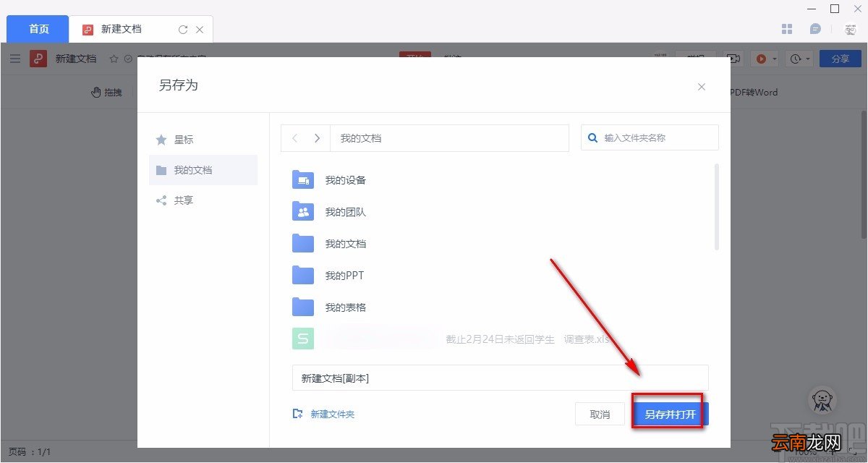Click the 新建文件夹 link
Image resolution: width=868 pixels, height=463 pixels.
coord(333,415)
